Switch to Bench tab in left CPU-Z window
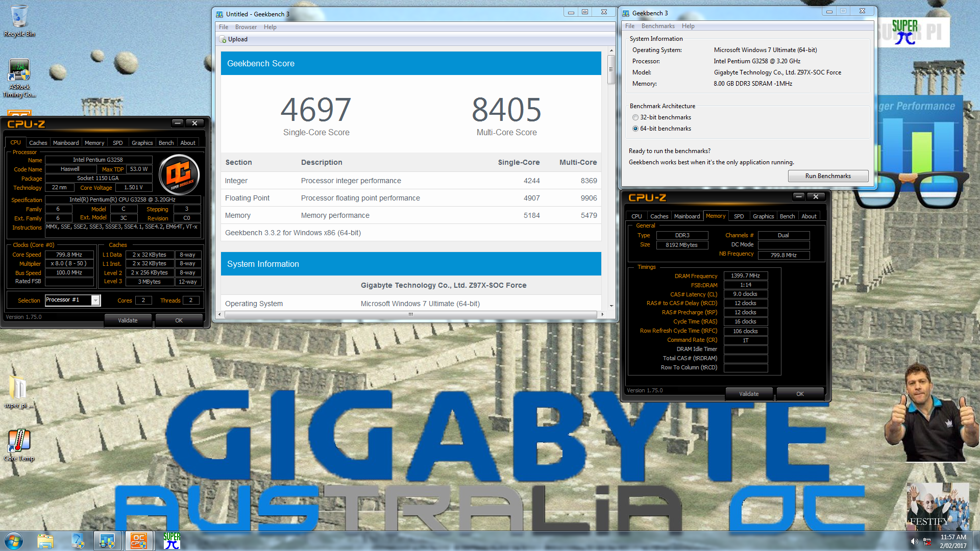 (166, 143)
